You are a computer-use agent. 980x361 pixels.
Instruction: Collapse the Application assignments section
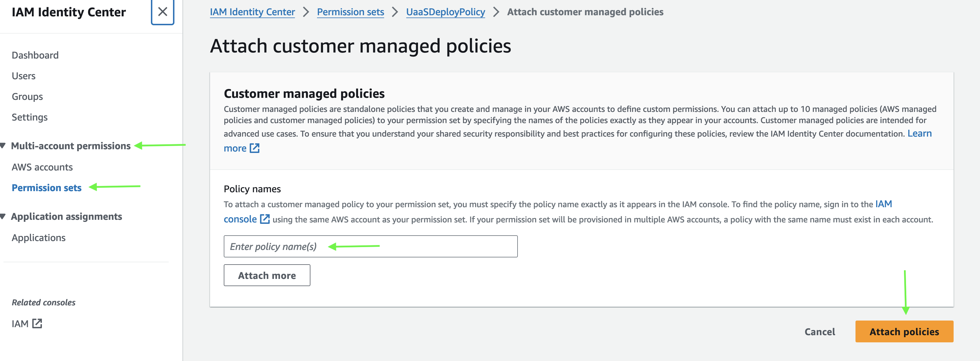(3, 216)
